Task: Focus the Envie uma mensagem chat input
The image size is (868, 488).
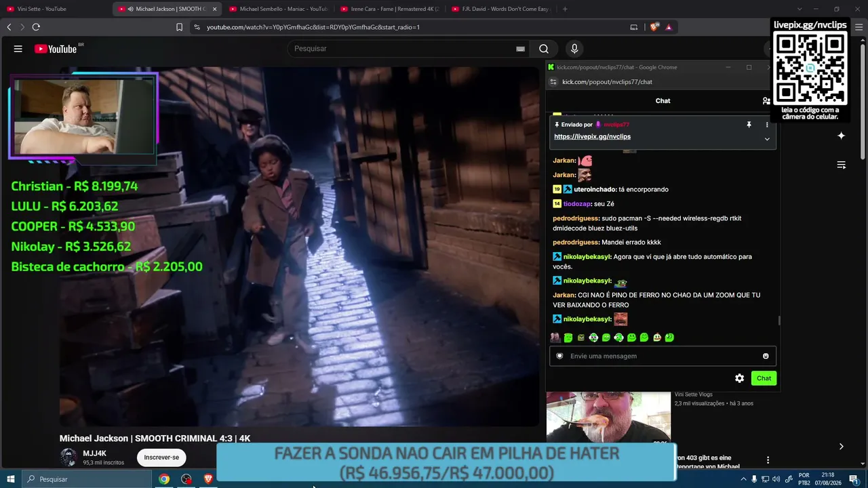Action: coord(663,356)
